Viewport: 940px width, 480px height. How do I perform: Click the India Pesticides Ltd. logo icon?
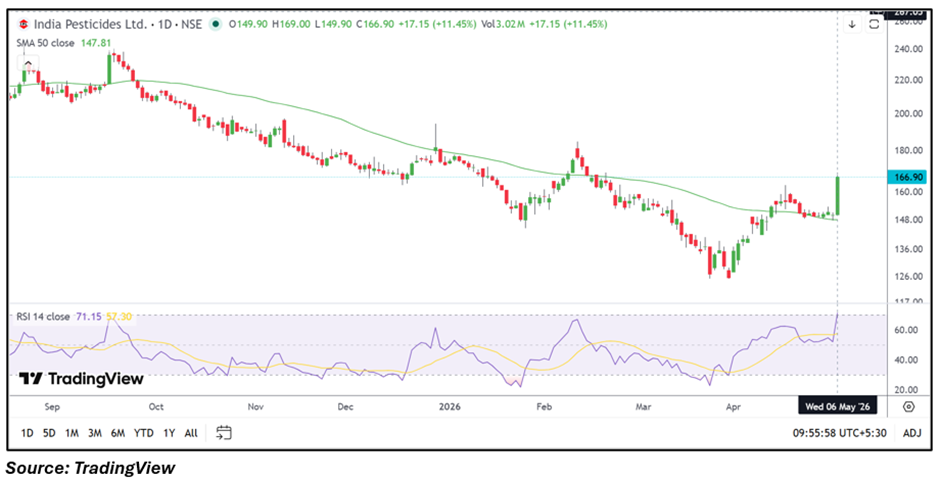pos(24,25)
